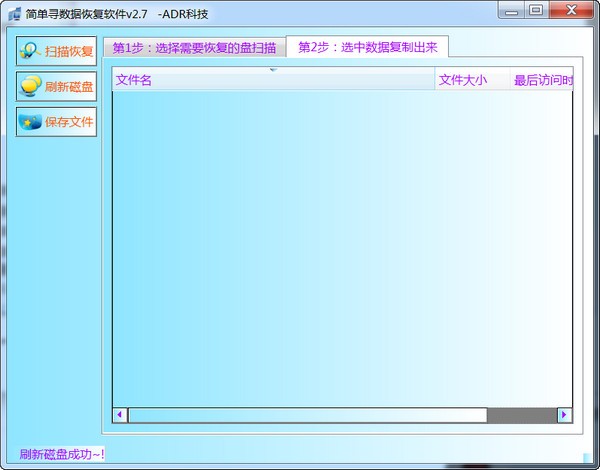The image size is (600, 470).
Task: Click inside the empty file list area
Action: tap(340, 250)
